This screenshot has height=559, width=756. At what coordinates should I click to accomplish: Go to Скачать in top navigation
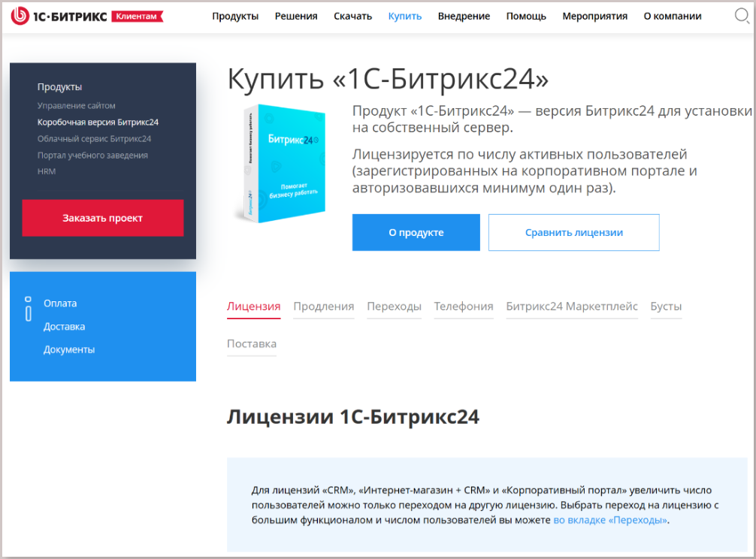pos(353,17)
